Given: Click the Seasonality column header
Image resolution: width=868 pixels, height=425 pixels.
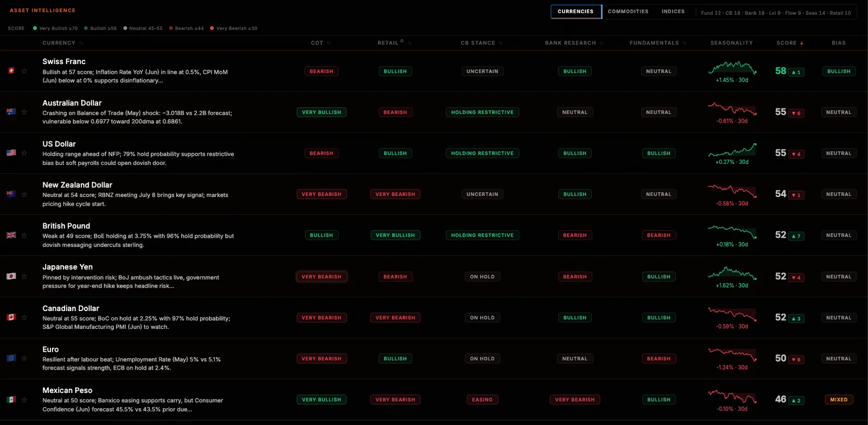Looking at the screenshot, I should pyautogui.click(x=731, y=43).
